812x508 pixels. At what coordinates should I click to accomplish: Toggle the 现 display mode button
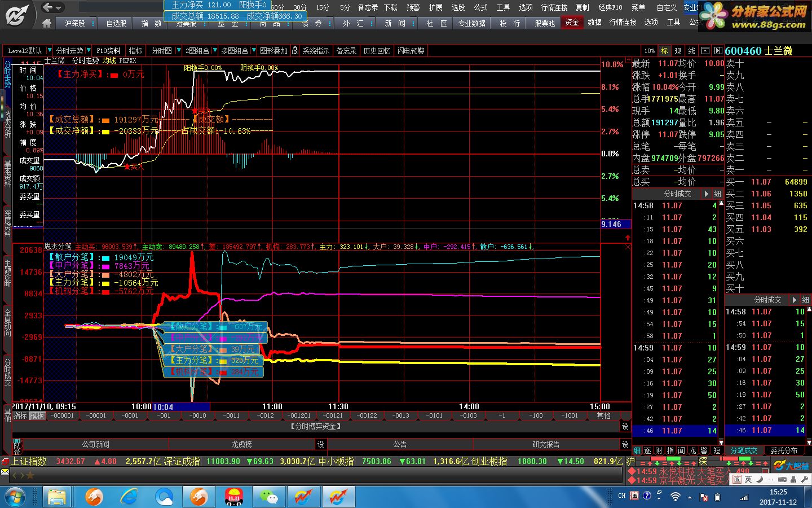tap(678, 51)
